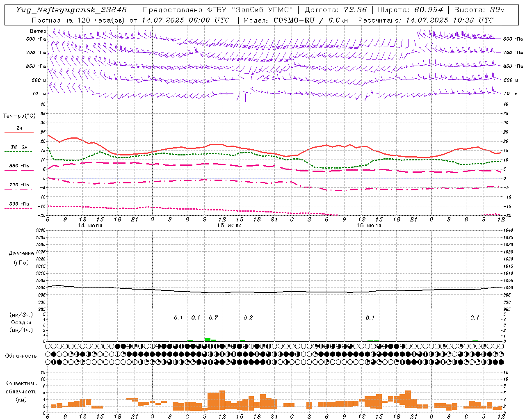525x420 pixels.
Task: Select the elevation text Высота: 39м
Action: 479,10
